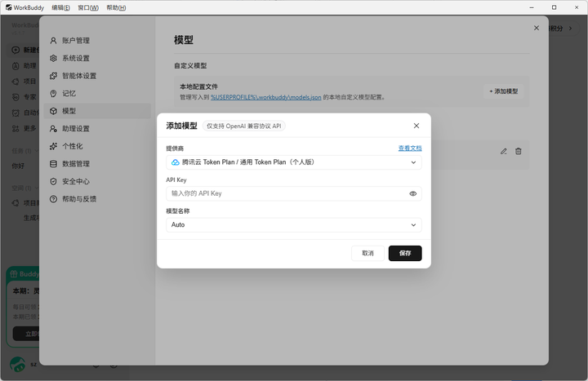This screenshot has height=381, width=588.
Task: Select 模型 in settings sidebar
Action: tap(97, 111)
